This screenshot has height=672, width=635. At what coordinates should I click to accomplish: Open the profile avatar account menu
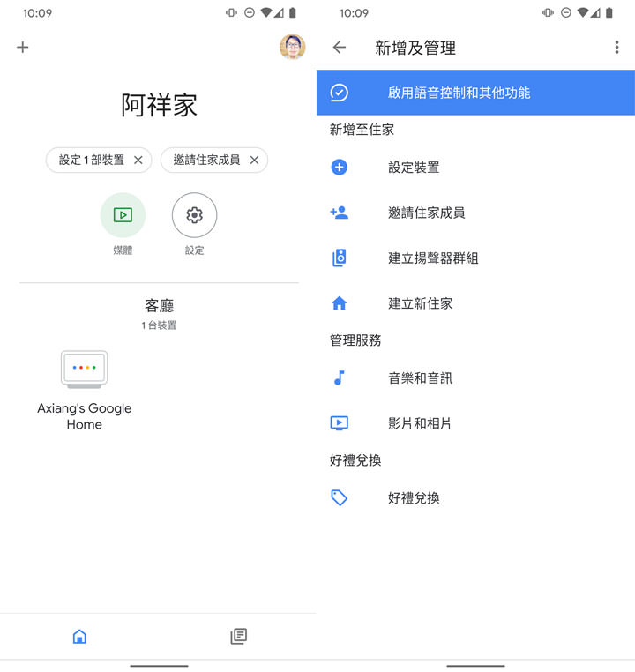point(292,48)
